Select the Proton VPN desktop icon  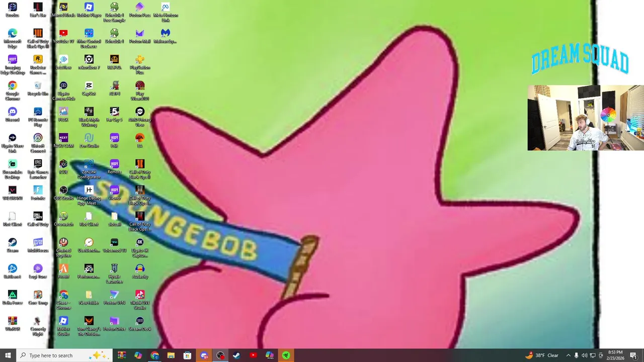click(x=114, y=298)
